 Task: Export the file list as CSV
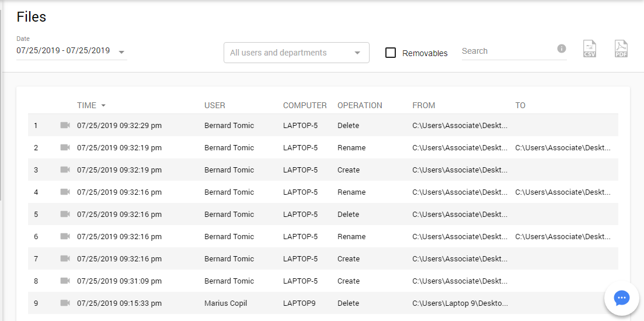point(590,49)
